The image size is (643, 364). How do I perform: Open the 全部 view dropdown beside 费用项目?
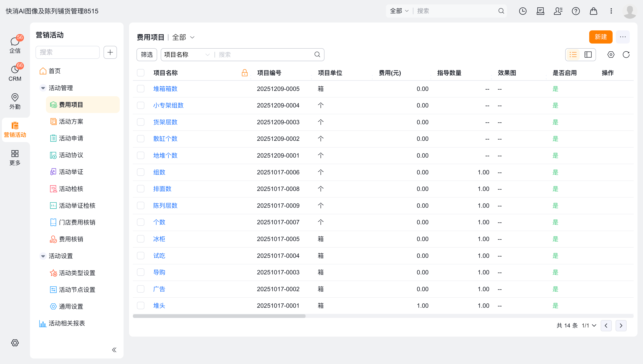point(183,37)
